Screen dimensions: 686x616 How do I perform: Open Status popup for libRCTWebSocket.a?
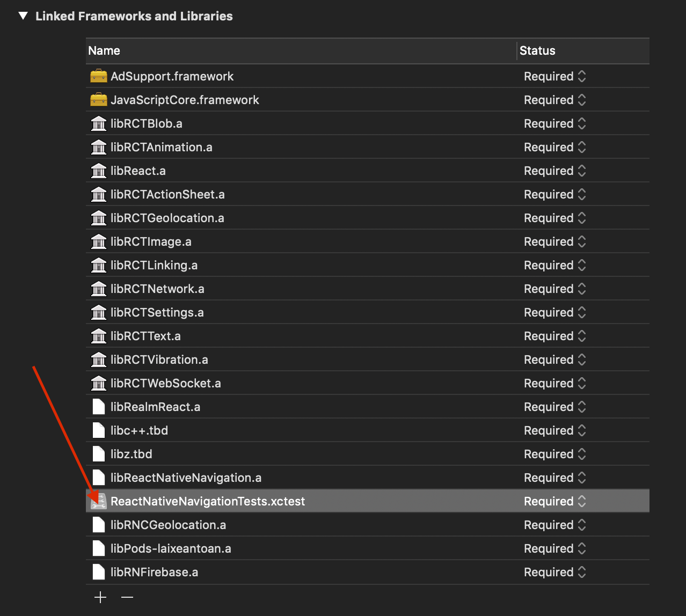pos(555,383)
